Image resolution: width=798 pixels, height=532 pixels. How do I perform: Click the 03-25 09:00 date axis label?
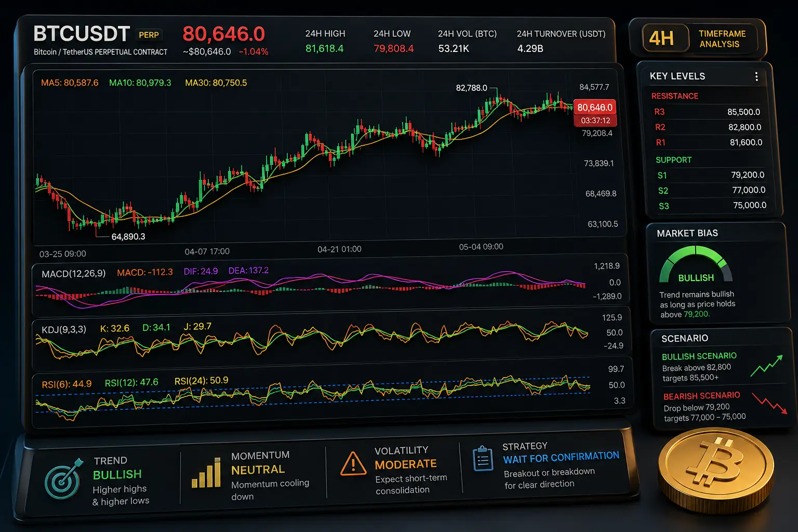point(63,254)
